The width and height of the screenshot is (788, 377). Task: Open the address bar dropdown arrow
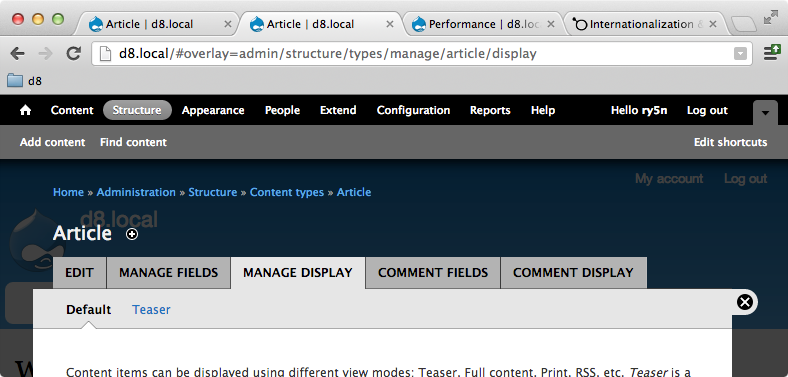click(x=740, y=54)
